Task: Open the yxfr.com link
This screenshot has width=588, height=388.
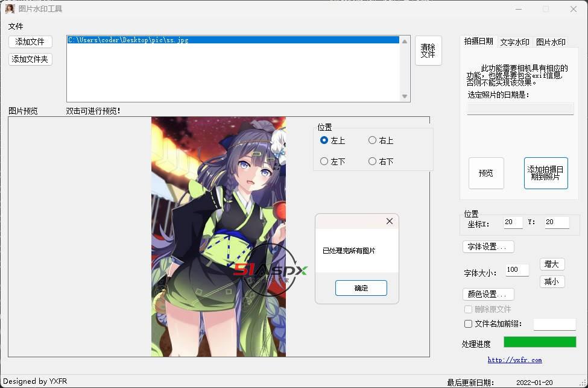Action: coord(514,360)
